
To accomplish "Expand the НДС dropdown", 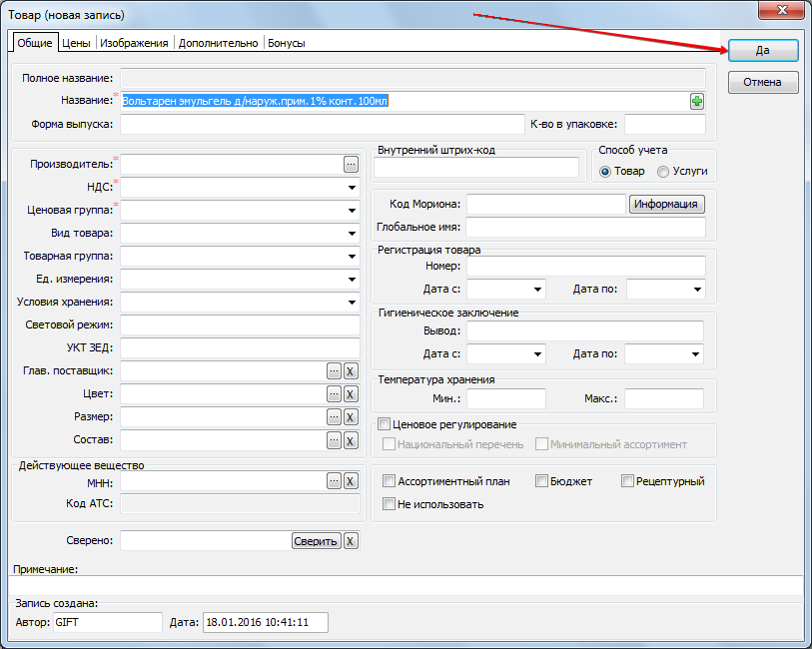I will point(352,187).
